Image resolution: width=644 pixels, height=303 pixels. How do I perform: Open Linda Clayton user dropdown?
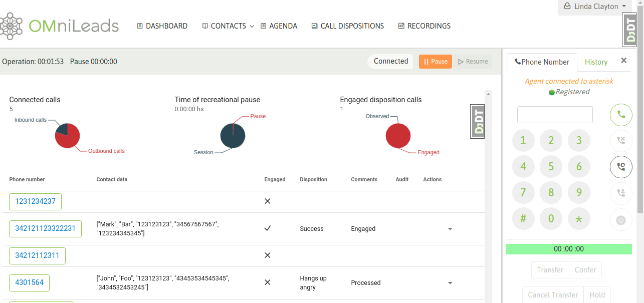594,7
